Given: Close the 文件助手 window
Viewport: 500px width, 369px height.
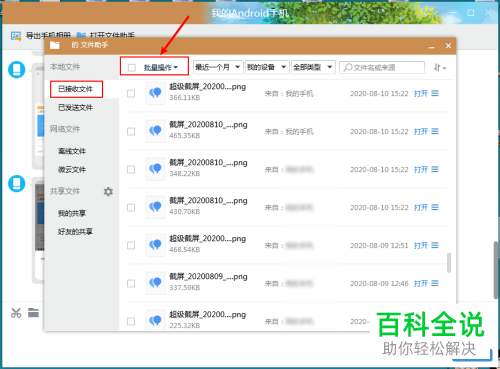Looking at the screenshot, I should pos(448,46).
